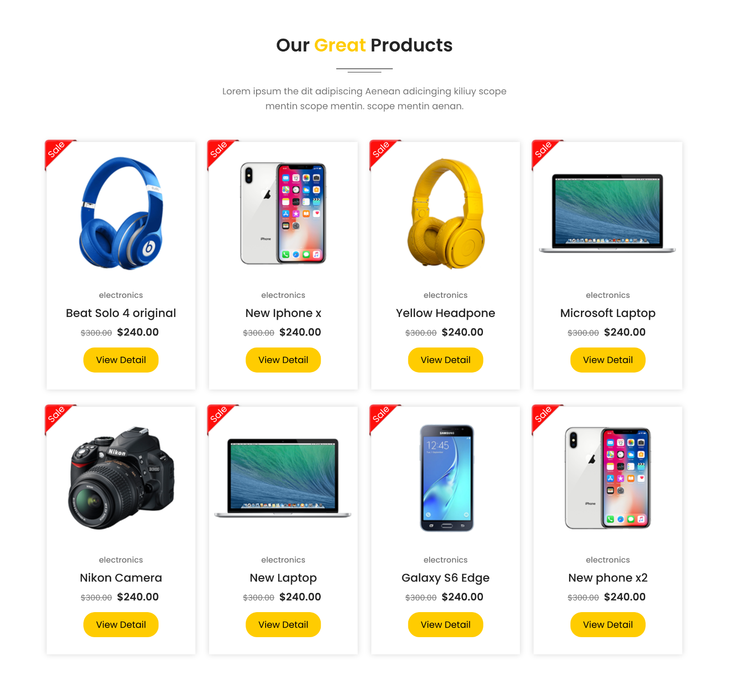Open the Galaxy S6 Edge title link

click(x=446, y=578)
